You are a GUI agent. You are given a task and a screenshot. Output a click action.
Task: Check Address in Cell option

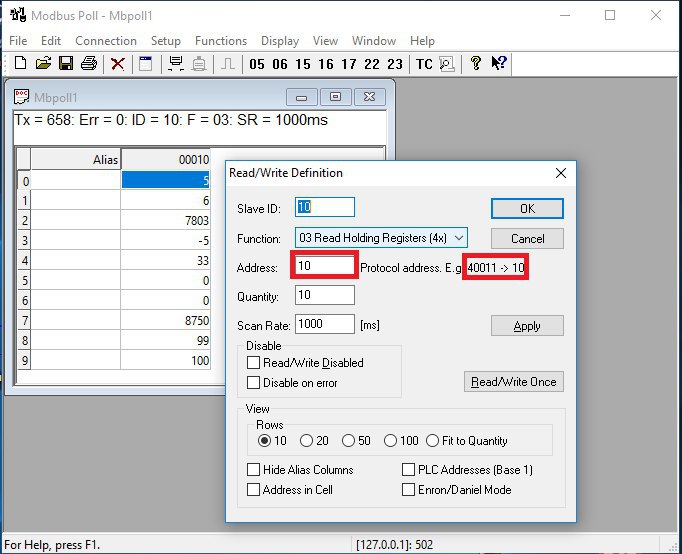point(253,490)
